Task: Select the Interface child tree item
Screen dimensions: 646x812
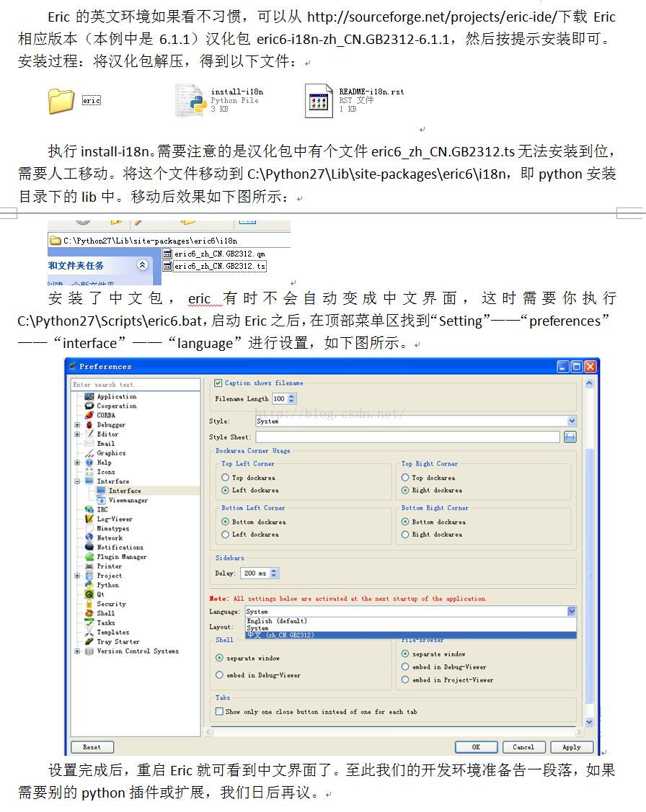Action: (x=125, y=491)
